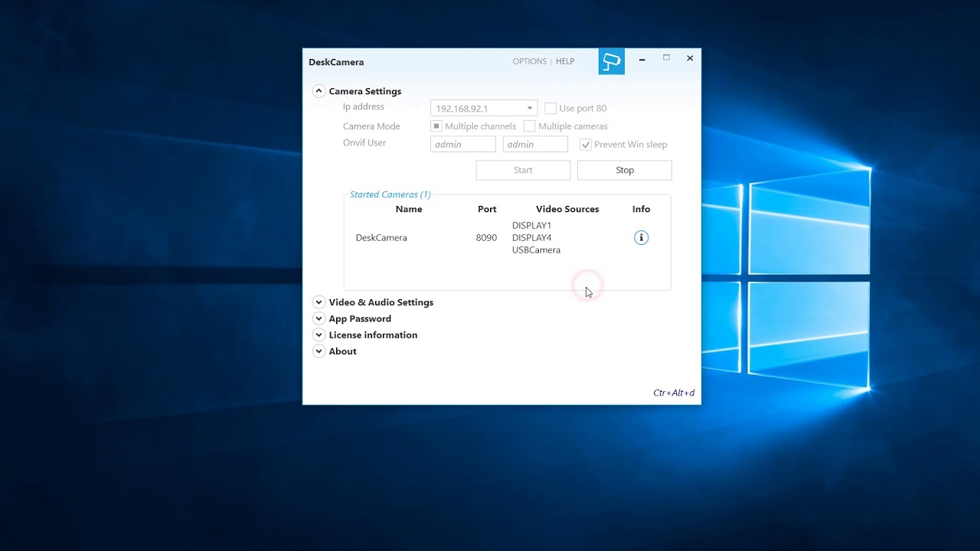
Task: Click the Start button
Action: (x=523, y=170)
